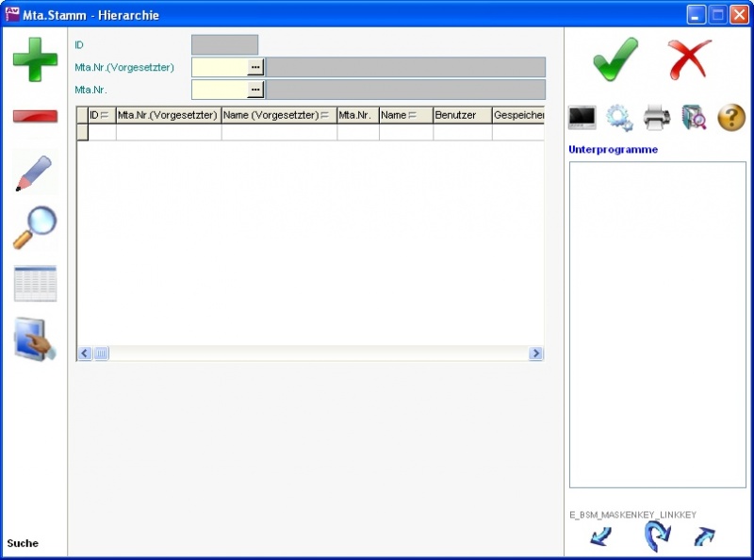754x560 pixels.
Task: Open search with the magnifying glass icon
Action: (35, 228)
